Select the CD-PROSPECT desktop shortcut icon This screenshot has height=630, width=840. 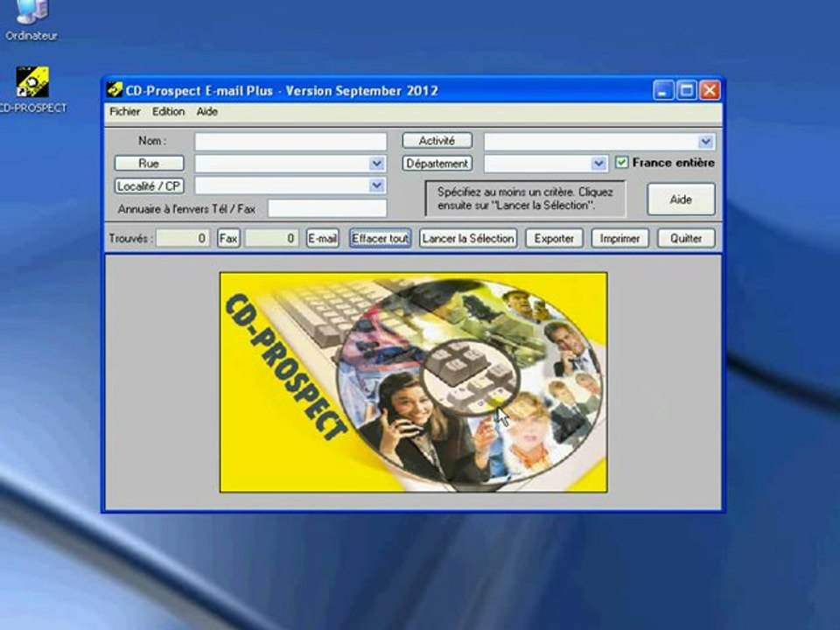pos(32,90)
